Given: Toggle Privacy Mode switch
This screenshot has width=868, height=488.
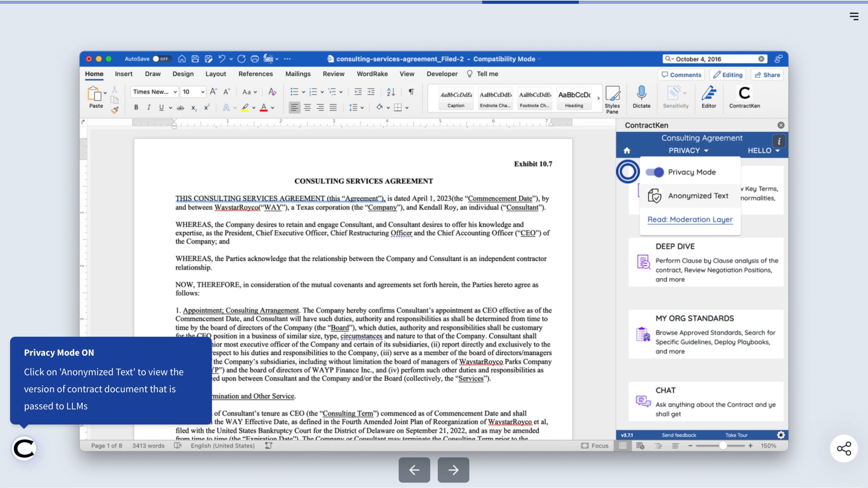Looking at the screenshot, I should pyautogui.click(x=654, y=172).
